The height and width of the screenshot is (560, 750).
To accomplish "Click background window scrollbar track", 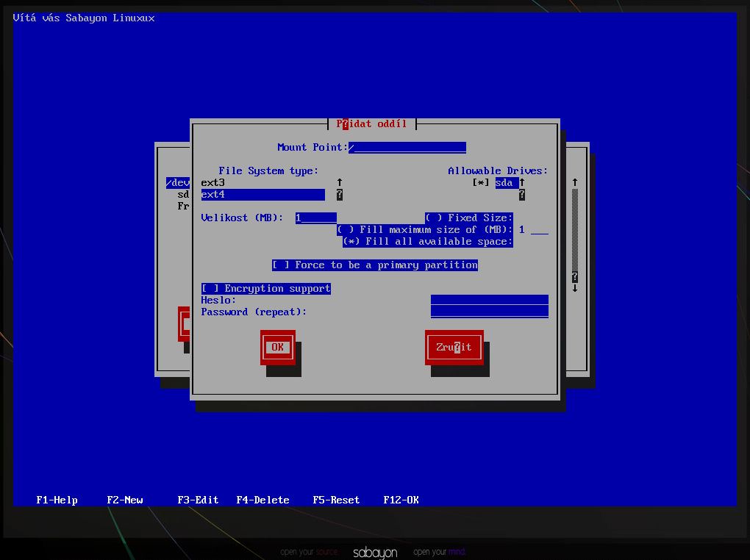I will point(575,229).
